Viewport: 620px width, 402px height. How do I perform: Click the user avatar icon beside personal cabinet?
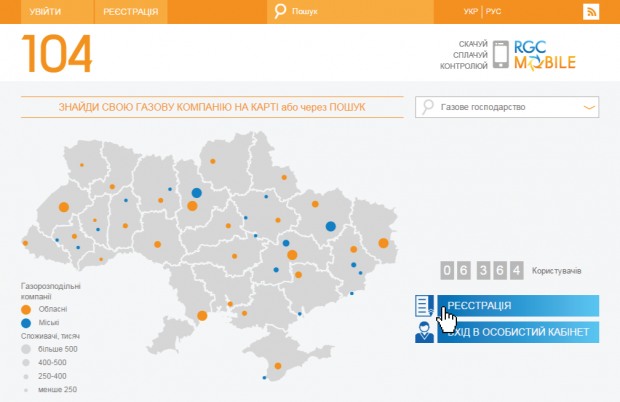click(424, 332)
